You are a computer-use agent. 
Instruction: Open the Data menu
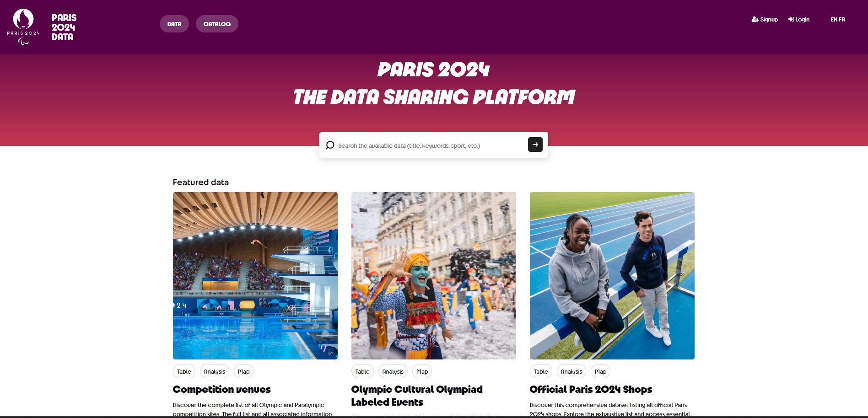pos(174,24)
